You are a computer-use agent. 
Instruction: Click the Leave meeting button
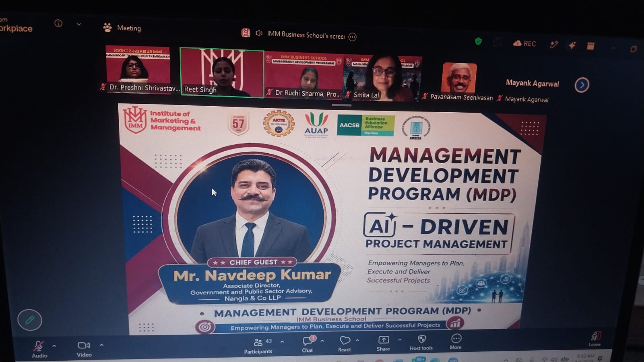click(x=595, y=339)
